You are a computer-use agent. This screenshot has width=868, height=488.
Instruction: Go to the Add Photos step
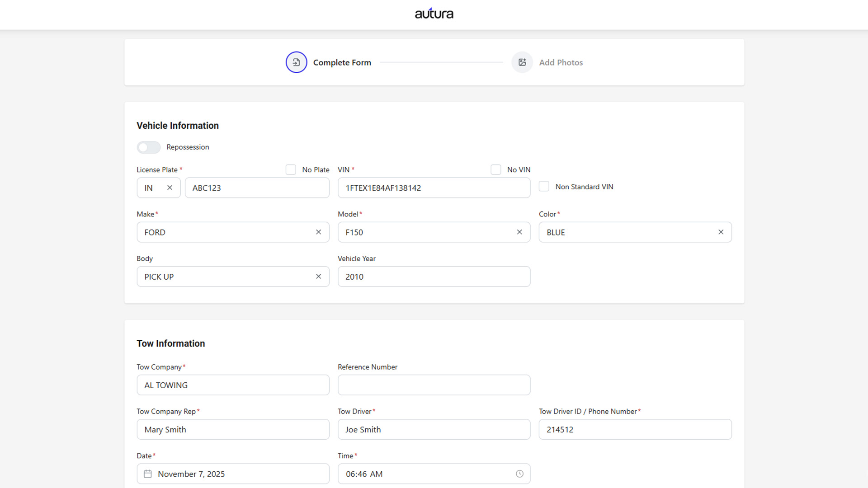coord(561,62)
